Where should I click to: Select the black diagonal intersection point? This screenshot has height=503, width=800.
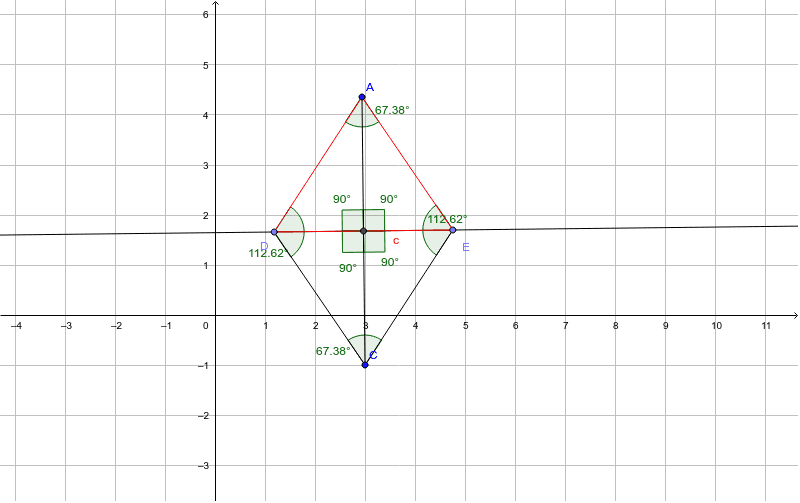click(x=364, y=231)
